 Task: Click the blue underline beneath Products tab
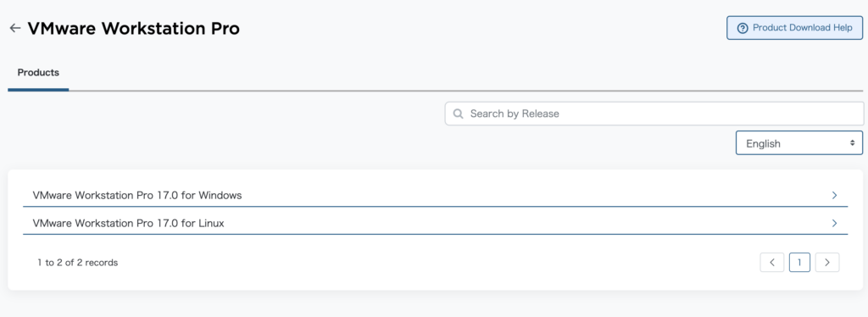click(x=38, y=89)
